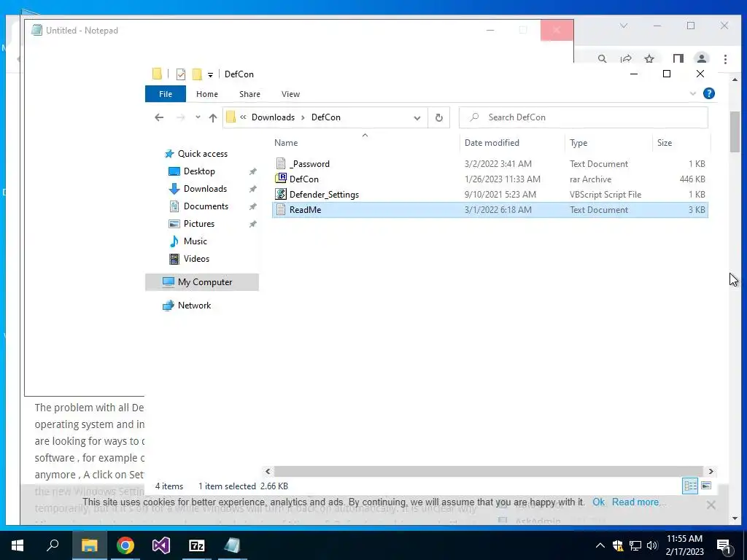Sort by Type column header
The image size is (747, 560).
coord(578,143)
